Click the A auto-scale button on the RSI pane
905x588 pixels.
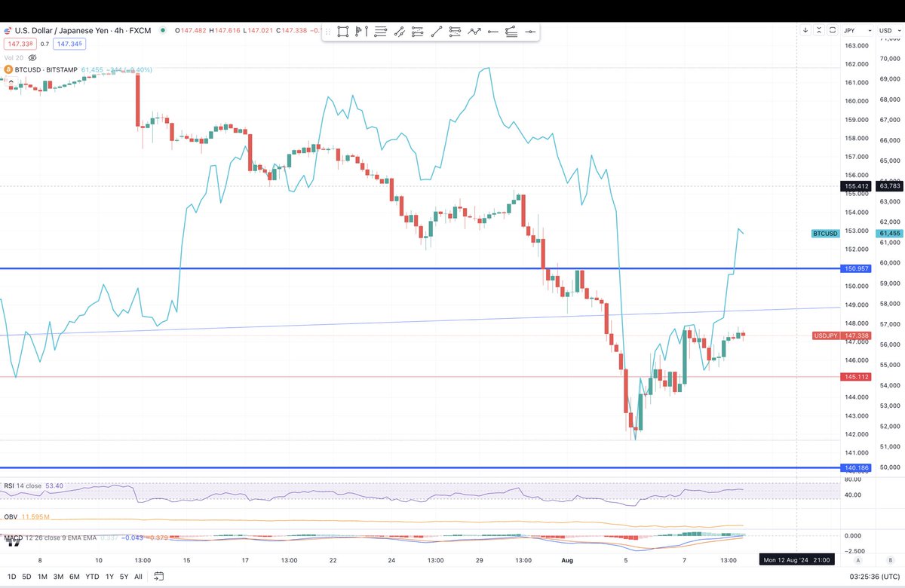click(858, 561)
